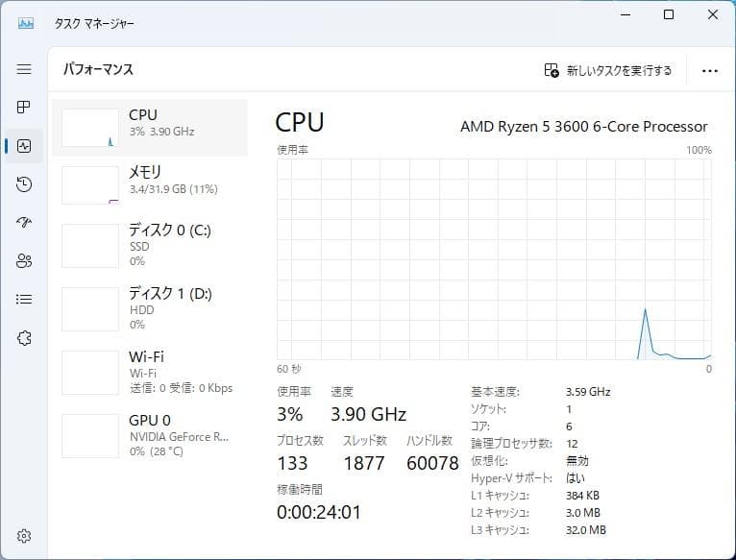Screen dimensions: 736x560
Task: Click the NVIDIA GeForce GPU name text
Action: point(180,437)
